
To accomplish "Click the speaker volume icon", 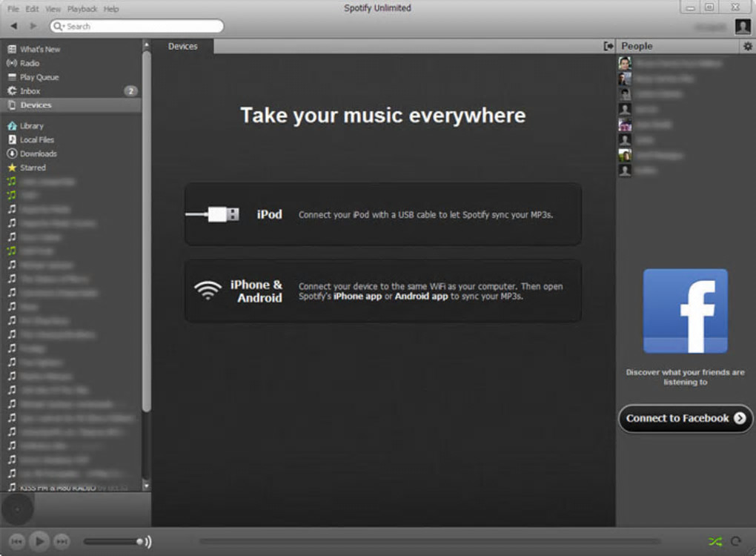I will pyautogui.click(x=148, y=541).
